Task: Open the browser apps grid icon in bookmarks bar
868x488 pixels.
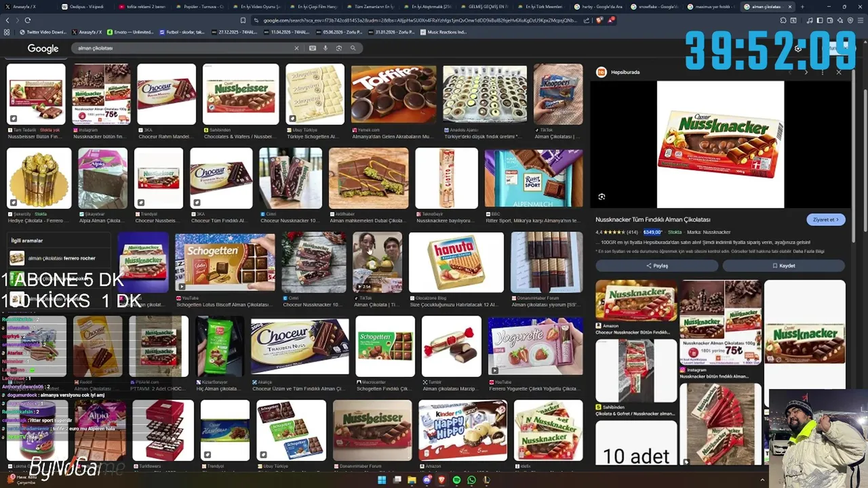Action: [7, 32]
